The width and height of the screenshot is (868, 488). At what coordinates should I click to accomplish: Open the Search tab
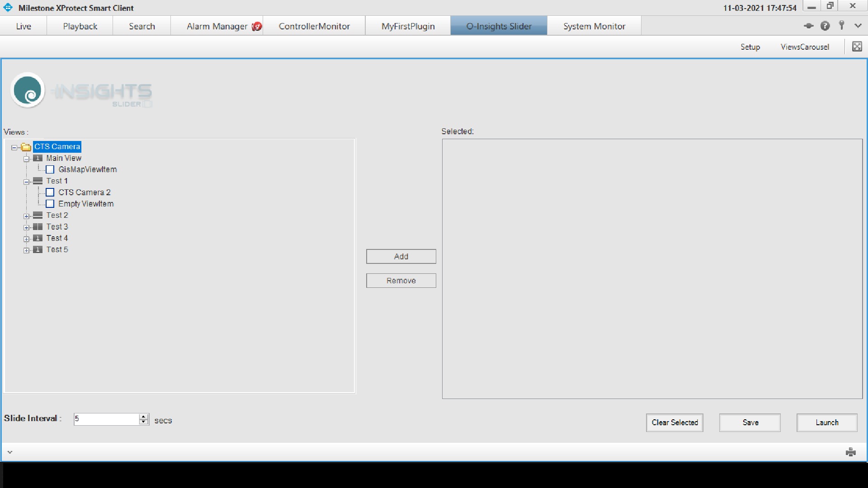142,26
